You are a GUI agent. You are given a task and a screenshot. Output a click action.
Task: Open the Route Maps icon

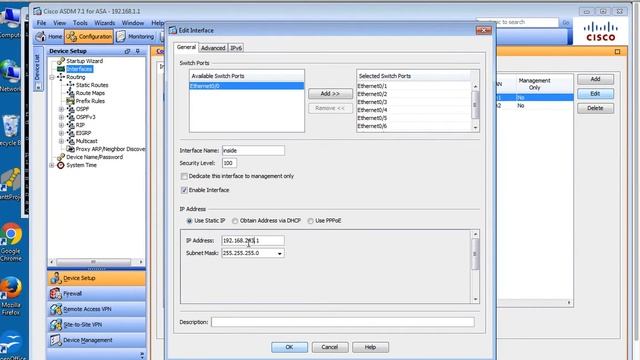(x=70, y=93)
